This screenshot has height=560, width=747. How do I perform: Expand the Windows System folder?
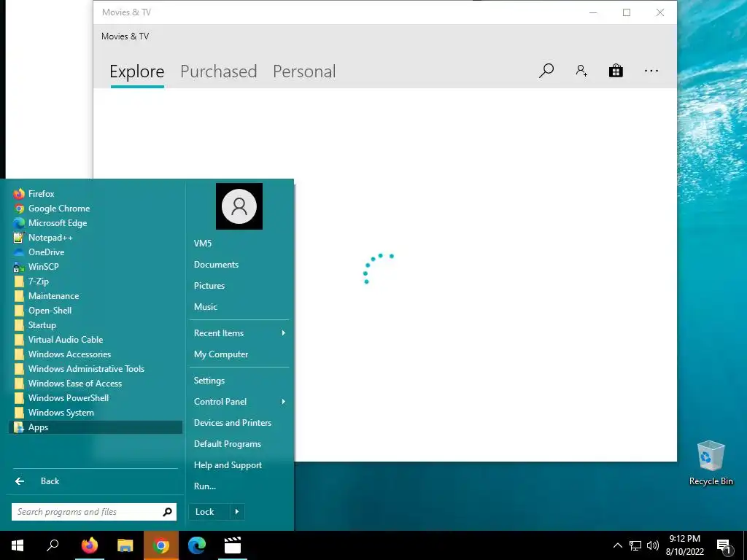click(96, 413)
